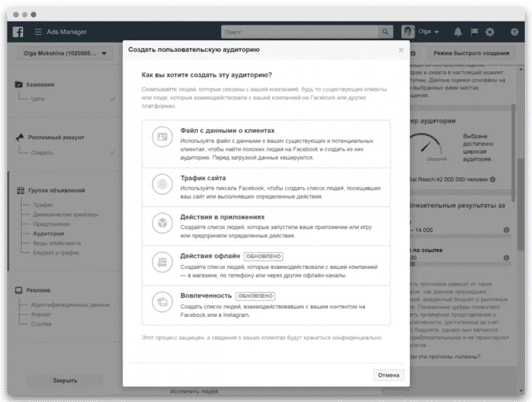Open the Виды плейсмента tree item

56,243
